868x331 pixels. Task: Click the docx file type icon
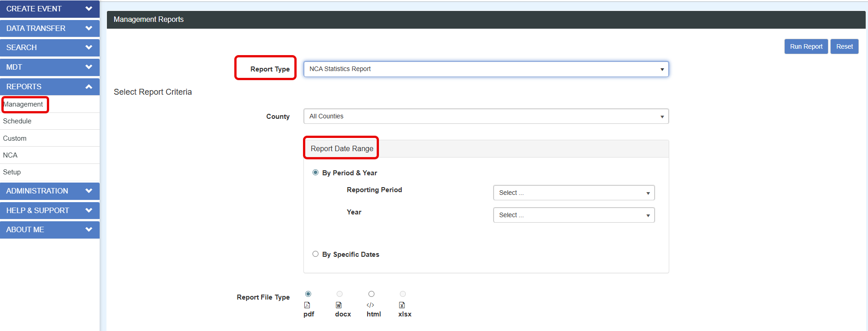[x=338, y=305]
